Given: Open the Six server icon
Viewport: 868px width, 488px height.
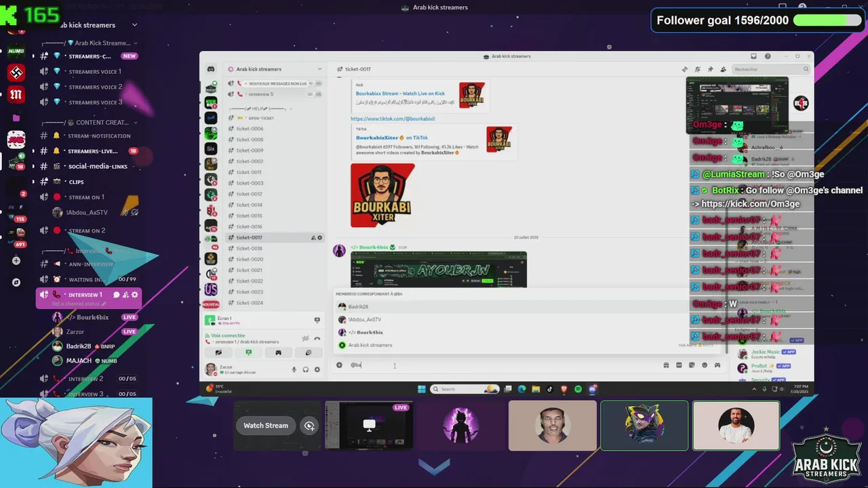Looking at the screenshot, I should coord(211,148).
